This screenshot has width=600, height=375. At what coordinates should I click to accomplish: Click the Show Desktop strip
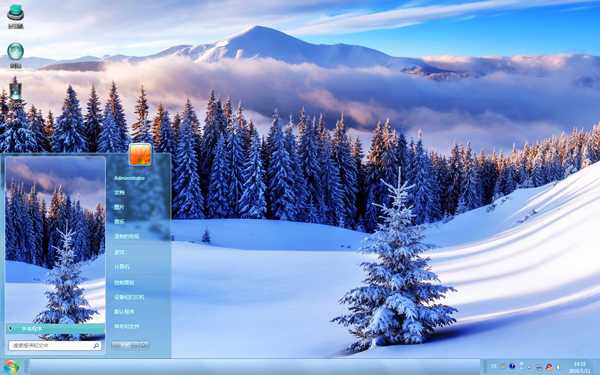[597, 367]
